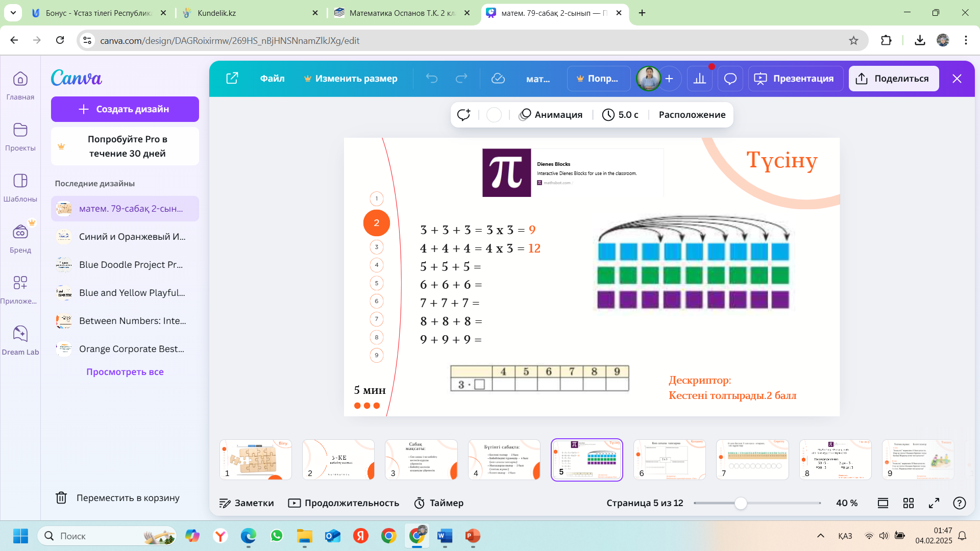Toggle the page thumbnails strip view
The image size is (980, 551).
click(883, 503)
